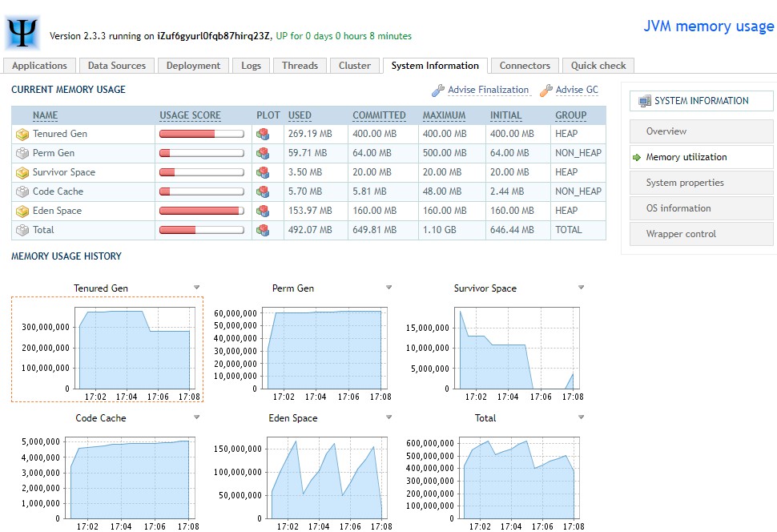
Task: Open Wrapper control in sidebar
Action: [681, 234]
